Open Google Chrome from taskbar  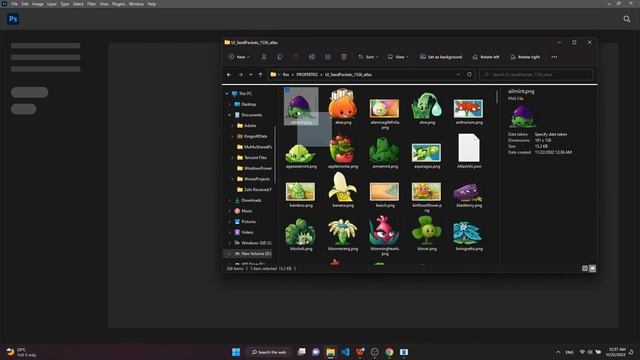[x=389, y=352]
